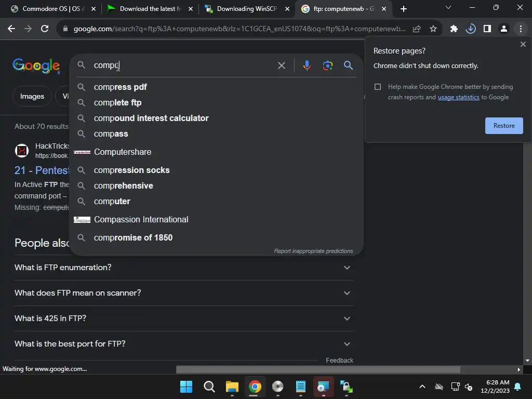Enable sending crash reports checkbox

(378, 87)
